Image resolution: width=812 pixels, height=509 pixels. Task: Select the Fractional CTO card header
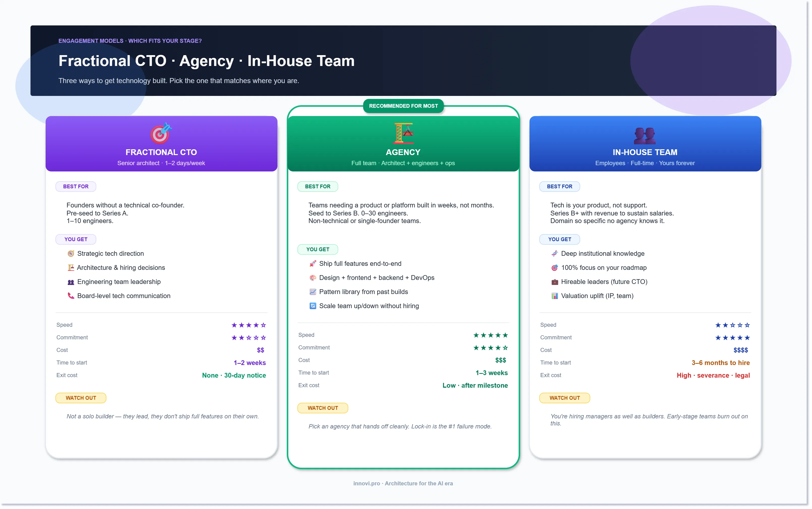(x=161, y=152)
